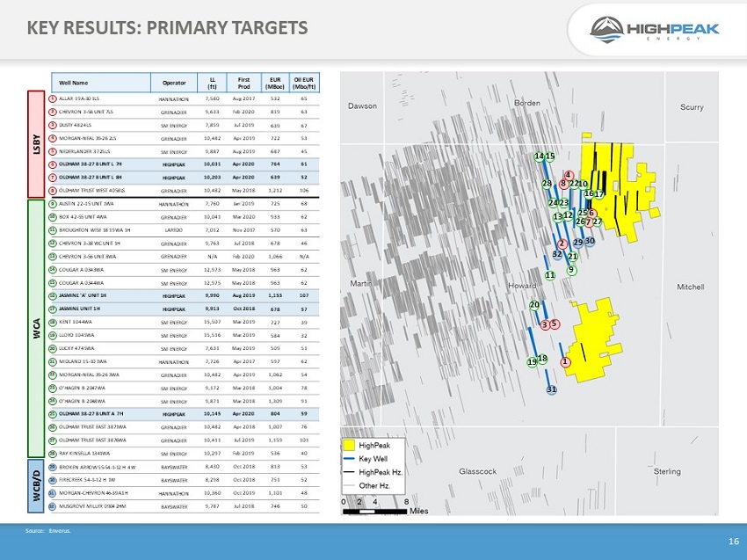The height and width of the screenshot is (560, 747).
Task: Click the Source: Enverus footnote
Action: 48,530
